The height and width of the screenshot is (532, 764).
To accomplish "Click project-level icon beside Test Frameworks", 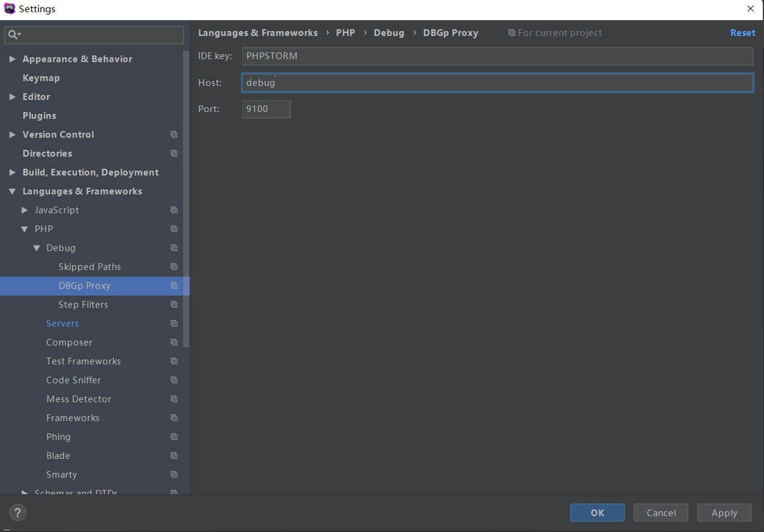I will [x=174, y=361].
